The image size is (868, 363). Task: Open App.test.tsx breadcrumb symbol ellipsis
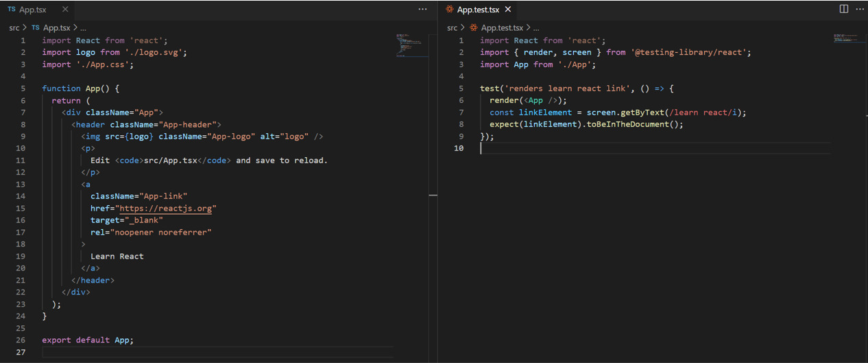click(536, 28)
